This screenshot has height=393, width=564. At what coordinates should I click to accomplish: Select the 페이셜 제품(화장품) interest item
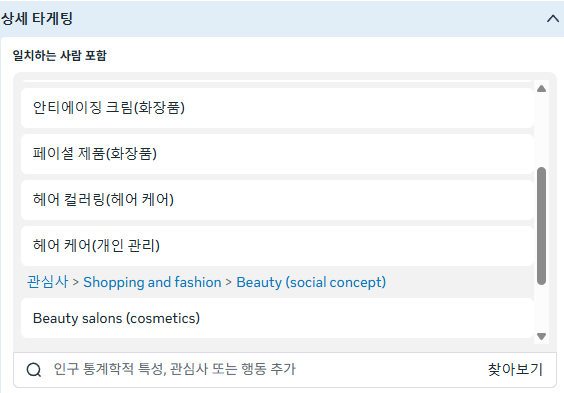click(277, 154)
